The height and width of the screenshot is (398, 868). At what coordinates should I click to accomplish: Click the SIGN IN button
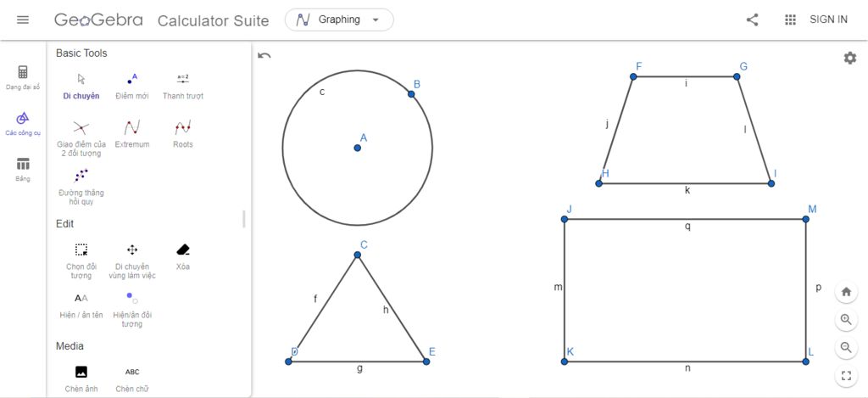tap(828, 20)
